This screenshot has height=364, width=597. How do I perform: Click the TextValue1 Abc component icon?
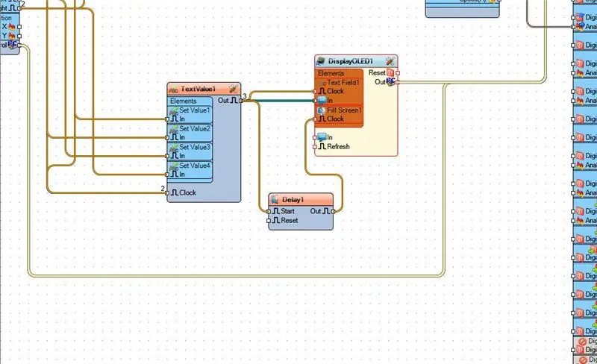point(173,90)
